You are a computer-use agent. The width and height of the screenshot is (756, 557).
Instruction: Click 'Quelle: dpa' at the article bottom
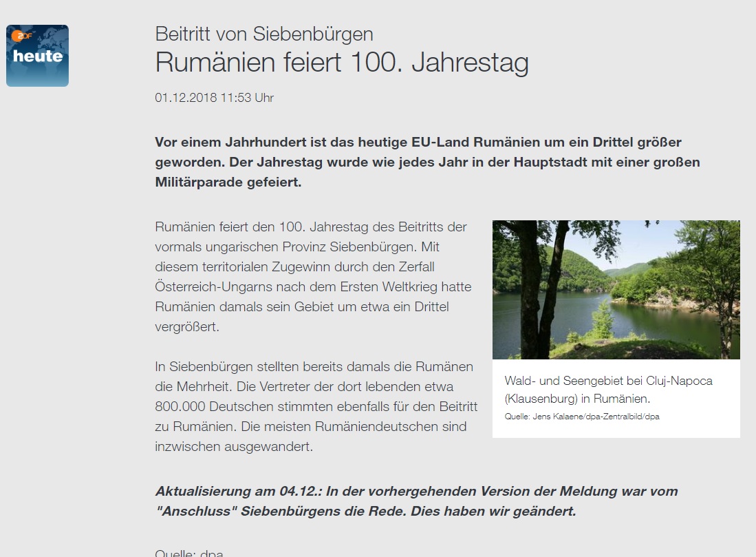[x=189, y=553]
